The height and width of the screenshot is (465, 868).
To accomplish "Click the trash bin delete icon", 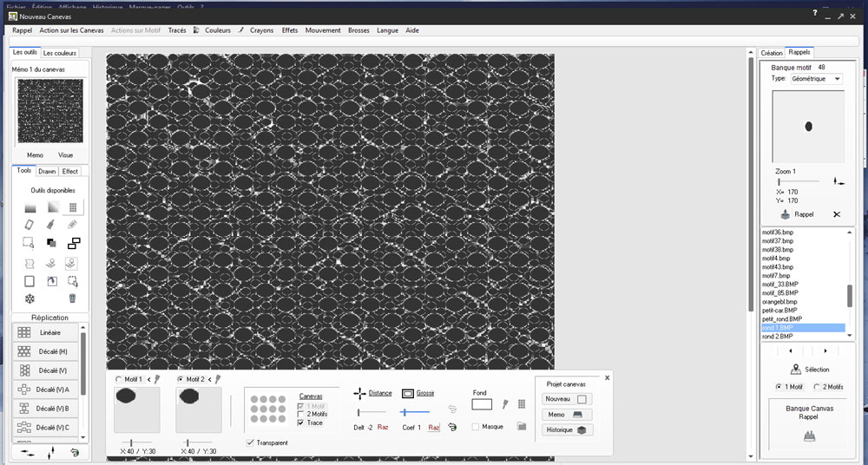I will pyautogui.click(x=73, y=298).
